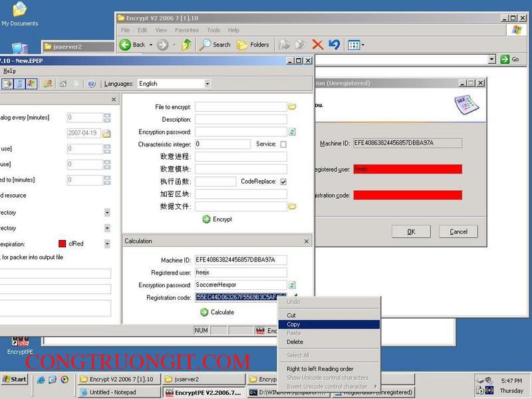
Task: Open the Favorites menu in Explorer
Action: pyautogui.click(x=187, y=30)
